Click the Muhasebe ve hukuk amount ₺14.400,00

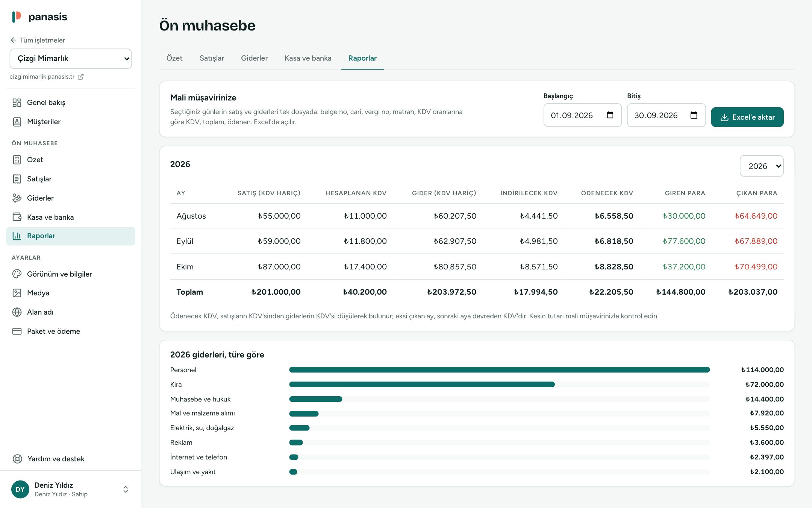(x=765, y=399)
